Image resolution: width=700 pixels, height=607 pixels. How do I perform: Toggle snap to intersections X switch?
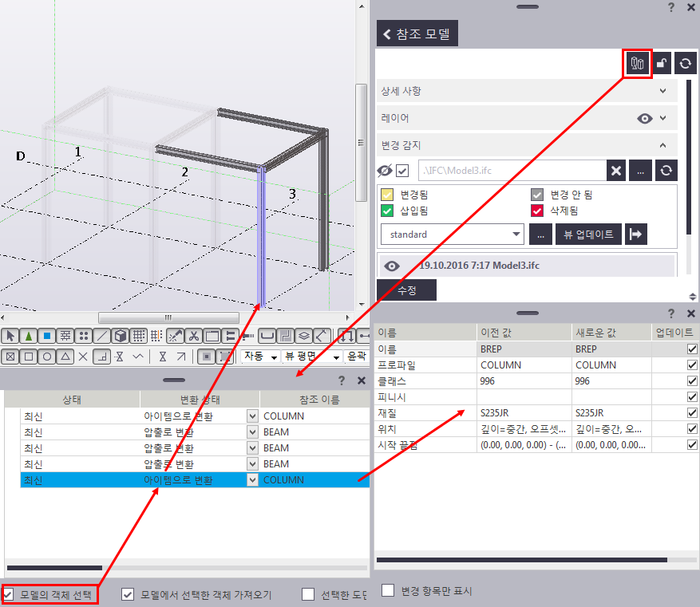point(83,357)
